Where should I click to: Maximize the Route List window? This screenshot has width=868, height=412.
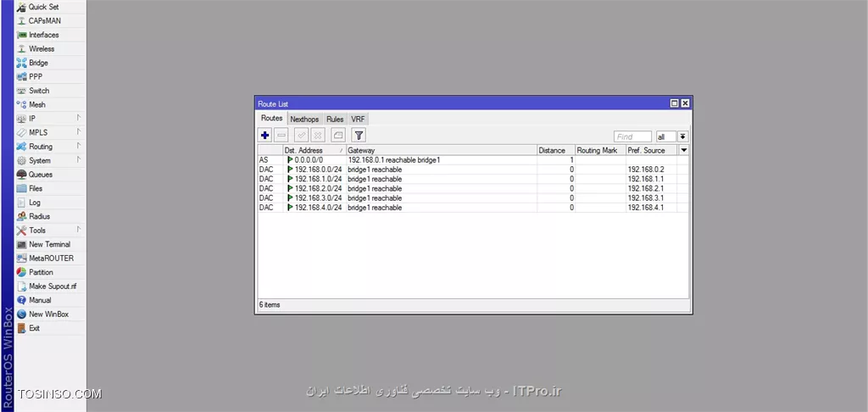click(674, 103)
